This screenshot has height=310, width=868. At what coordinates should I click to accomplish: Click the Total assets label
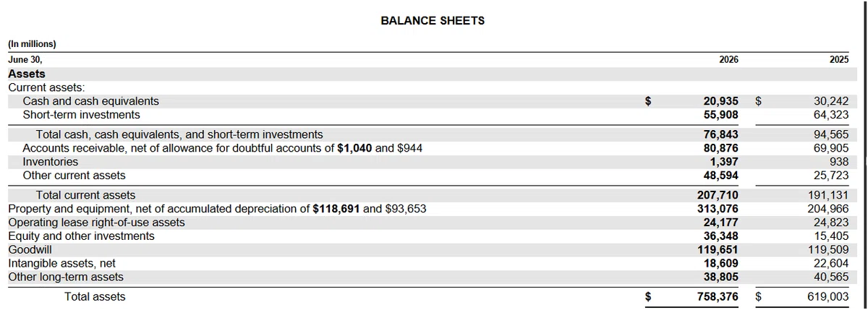tap(95, 296)
